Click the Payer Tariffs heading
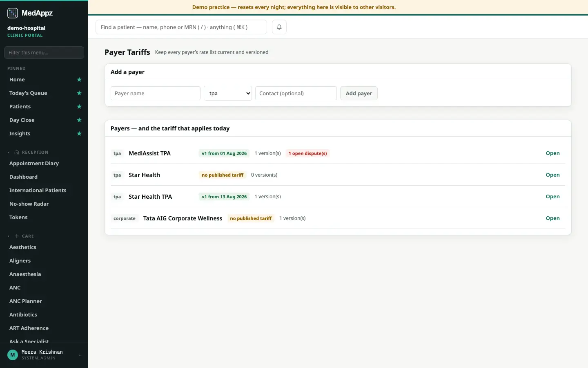This screenshot has height=368, width=588. 127,52
